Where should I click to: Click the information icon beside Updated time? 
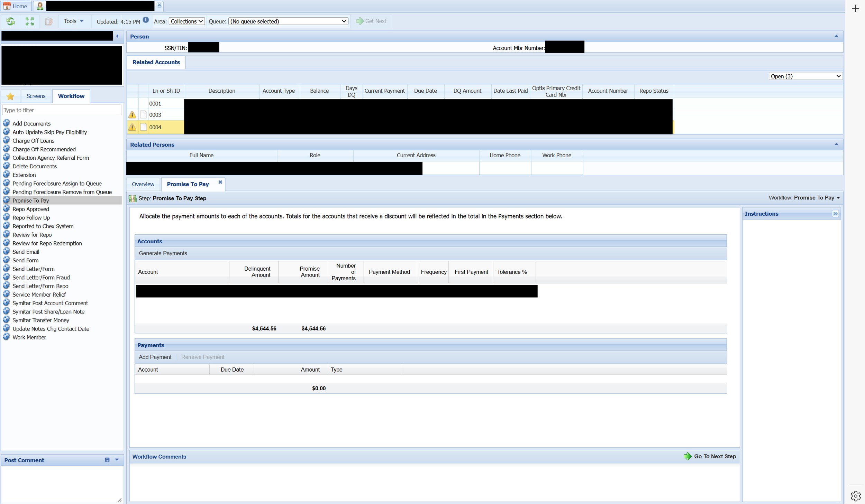click(x=146, y=20)
